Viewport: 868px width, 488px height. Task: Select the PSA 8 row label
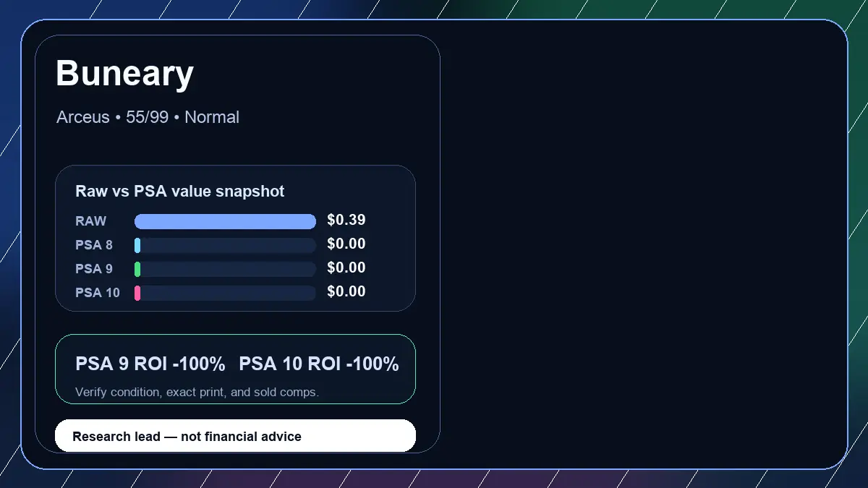[x=94, y=245]
